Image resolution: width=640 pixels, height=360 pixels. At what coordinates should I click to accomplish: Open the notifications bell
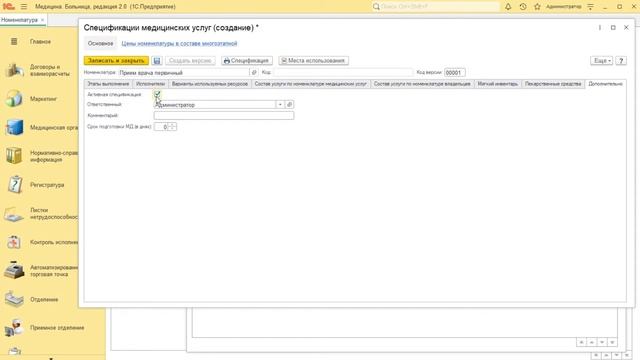[508, 7]
